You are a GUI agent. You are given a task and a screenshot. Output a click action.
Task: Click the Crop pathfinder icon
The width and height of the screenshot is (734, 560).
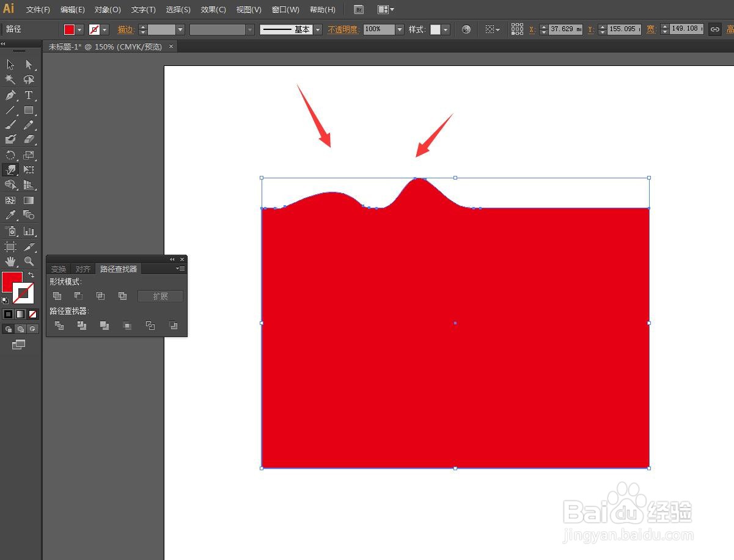(x=127, y=325)
